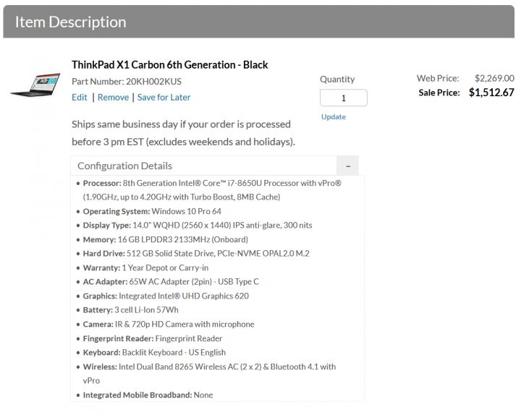Image resolution: width=521 pixels, height=420 pixels.
Task: Click the shipping notice about same business day
Action: point(183,133)
